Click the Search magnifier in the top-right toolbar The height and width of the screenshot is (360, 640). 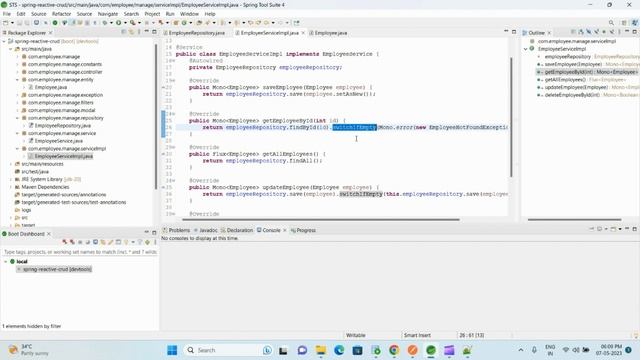pyautogui.click(x=611, y=23)
